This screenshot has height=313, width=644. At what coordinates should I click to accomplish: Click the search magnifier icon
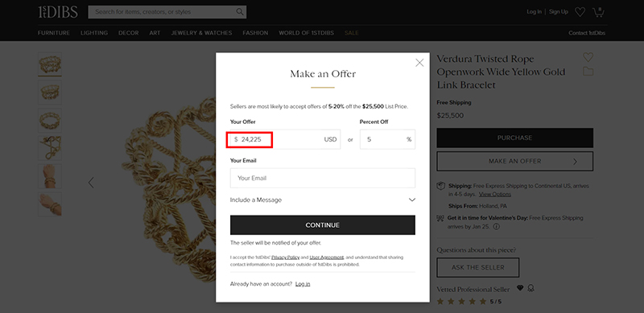(240, 12)
